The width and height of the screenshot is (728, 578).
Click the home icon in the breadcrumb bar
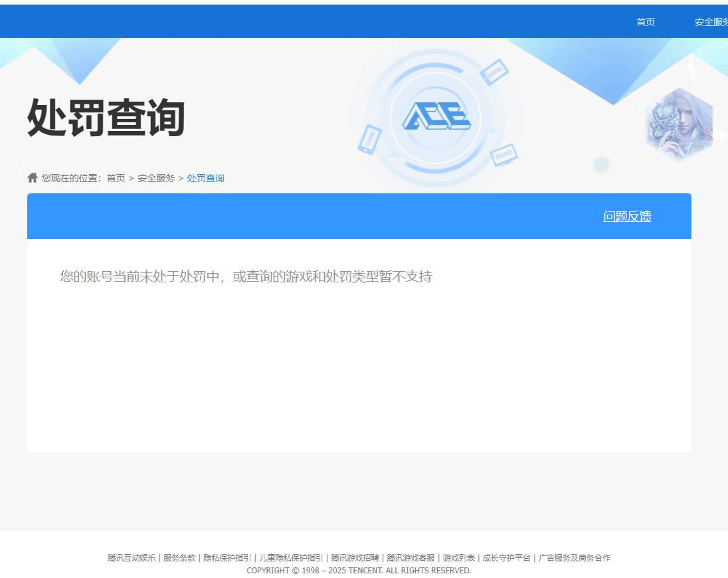[32, 177]
